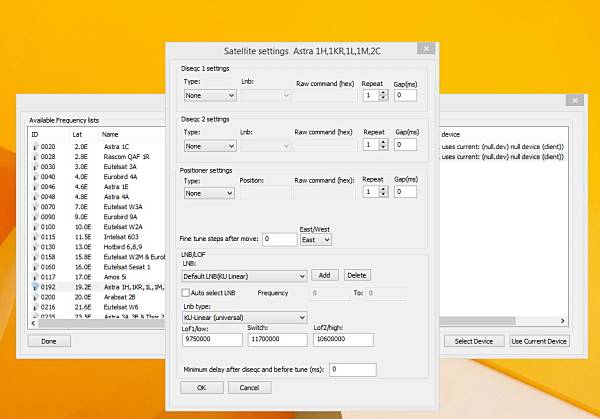Click the Lof1/low field 9750000
Viewport: 600px width, 419px height.
[212, 339]
